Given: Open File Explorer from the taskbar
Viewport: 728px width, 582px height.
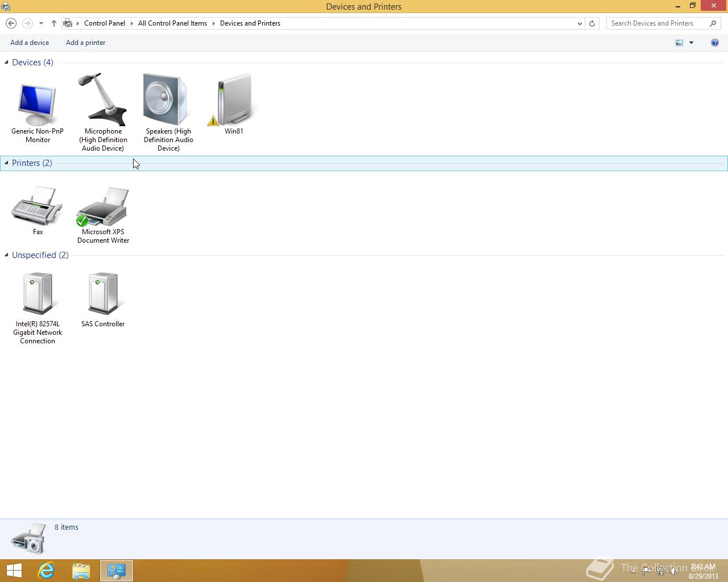Looking at the screenshot, I should click(81, 571).
